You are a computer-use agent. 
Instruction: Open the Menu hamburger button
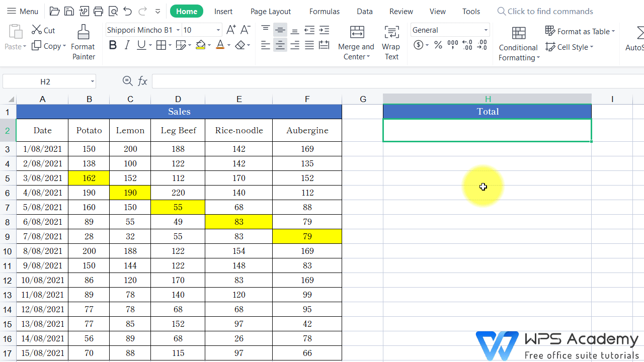tap(23, 11)
